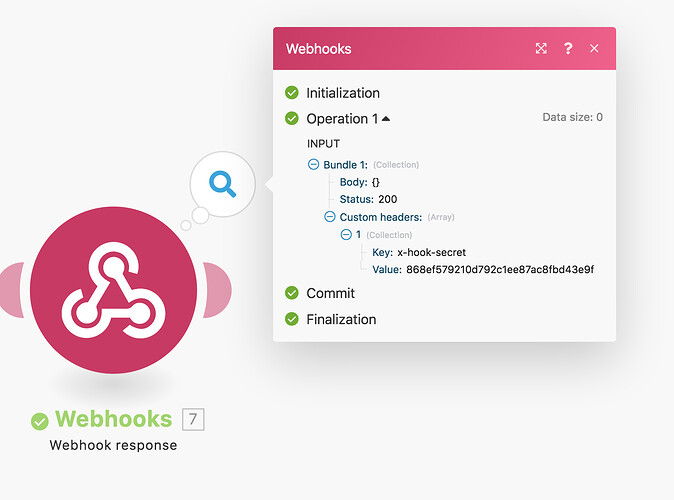
Task: Open the Webhooks module circle
Action: (114, 290)
